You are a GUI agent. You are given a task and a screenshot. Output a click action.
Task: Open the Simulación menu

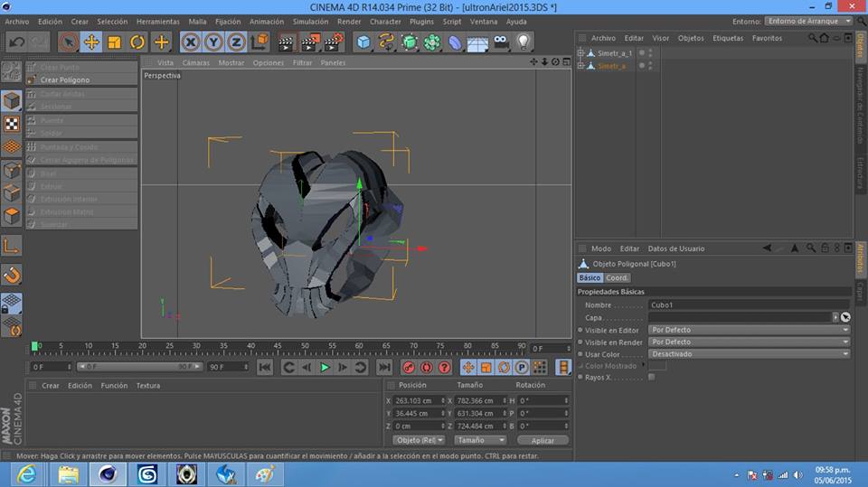tap(310, 22)
